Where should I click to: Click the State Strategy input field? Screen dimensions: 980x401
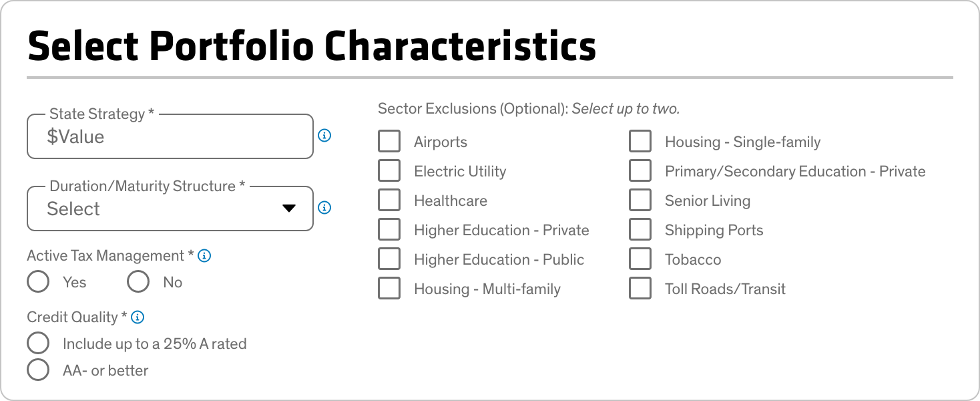(x=170, y=136)
